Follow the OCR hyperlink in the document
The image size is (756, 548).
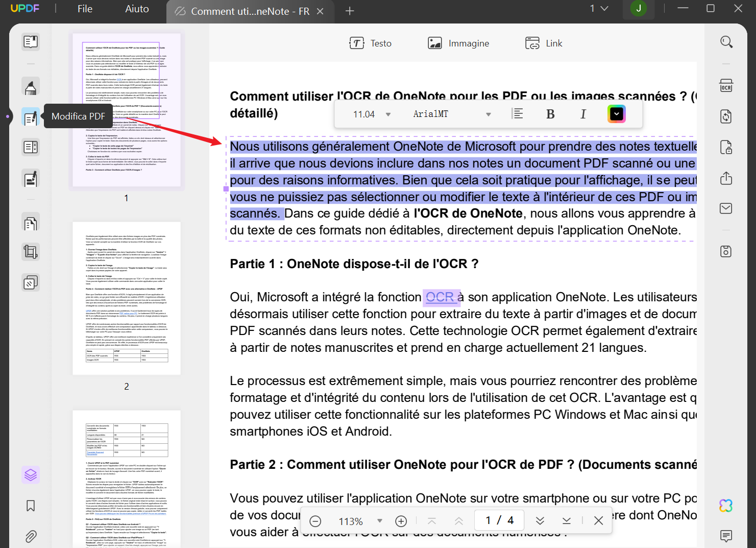coord(440,297)
